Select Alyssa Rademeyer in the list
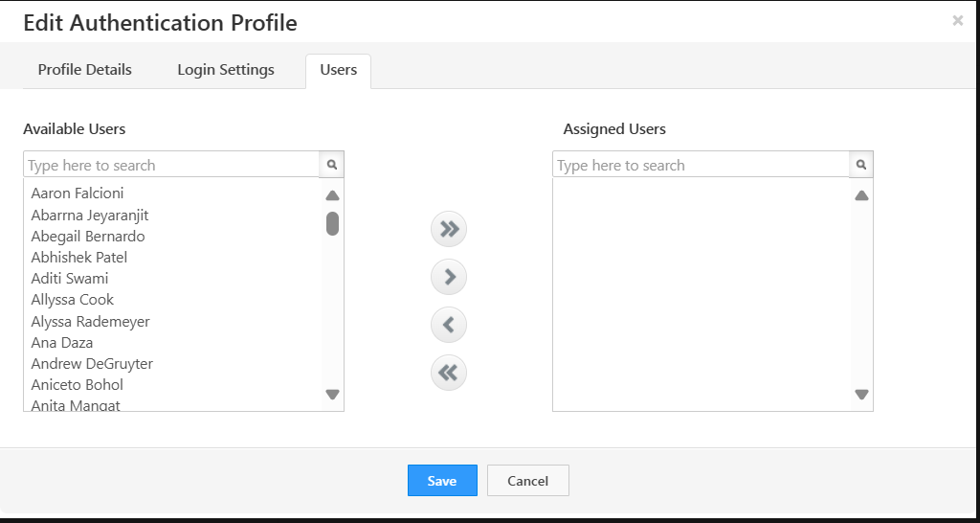The width and height of the screenshot is (980, 523). point(91,322)
